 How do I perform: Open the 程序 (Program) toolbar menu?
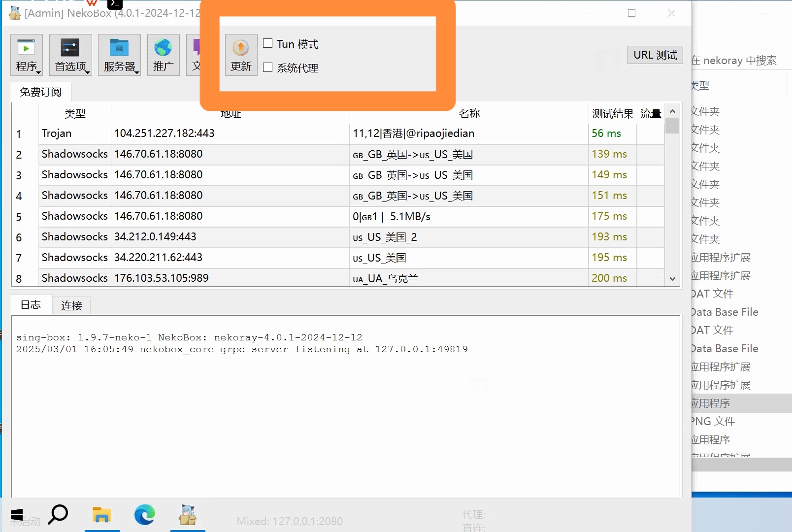27,55
